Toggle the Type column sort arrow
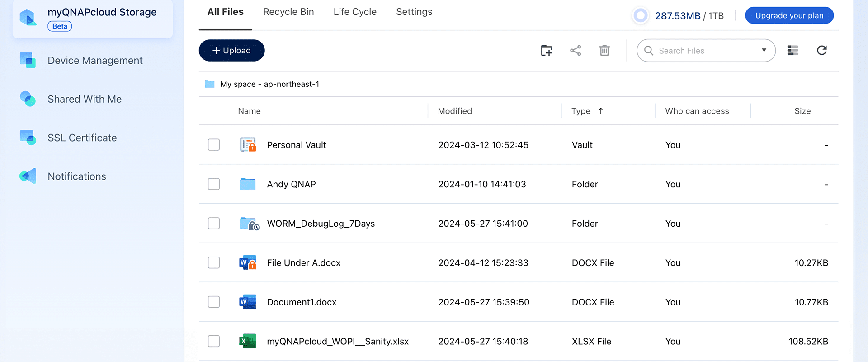Image resolution: width=868 pixels, height=362 pixels. [x=601, y=111]
